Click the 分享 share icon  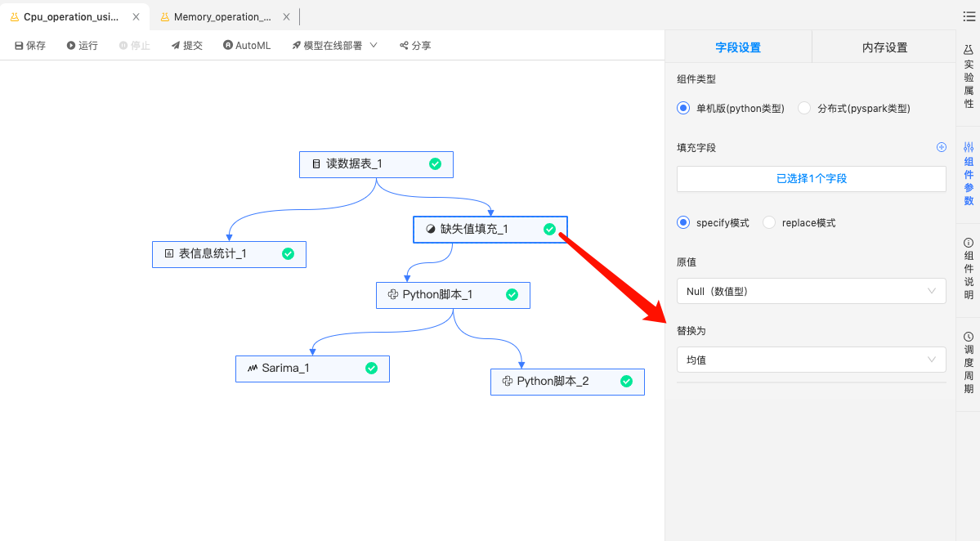[x=404, y=46]
